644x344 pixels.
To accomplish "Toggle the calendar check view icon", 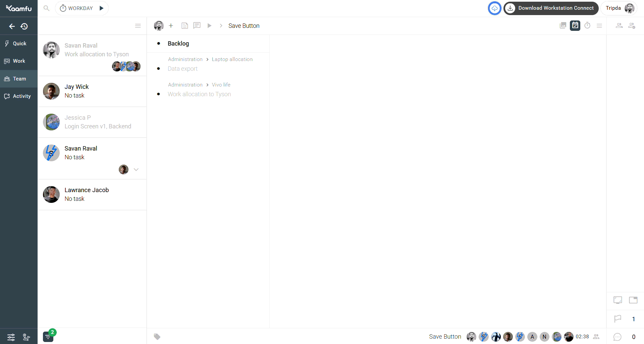I will click(575, 25).
